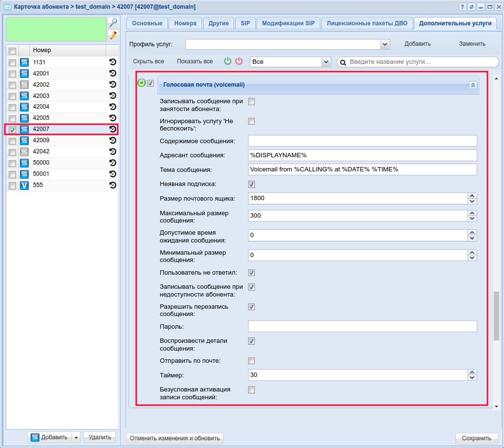The image size is (504, 448).
Task: Uncheck the 'Неявная подписка' checkbox
Action: click(x=252, y=184)
